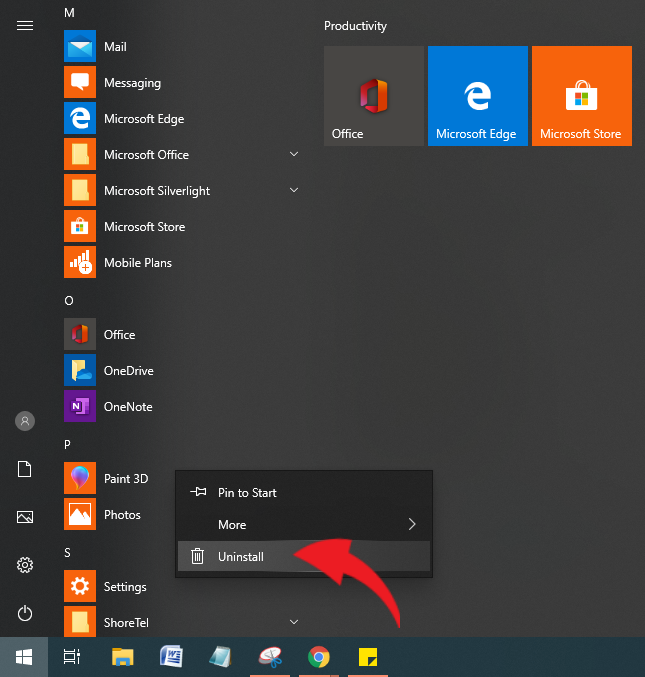
Task: Launch the Messaging app icon
Action: (x=80, y=82)
